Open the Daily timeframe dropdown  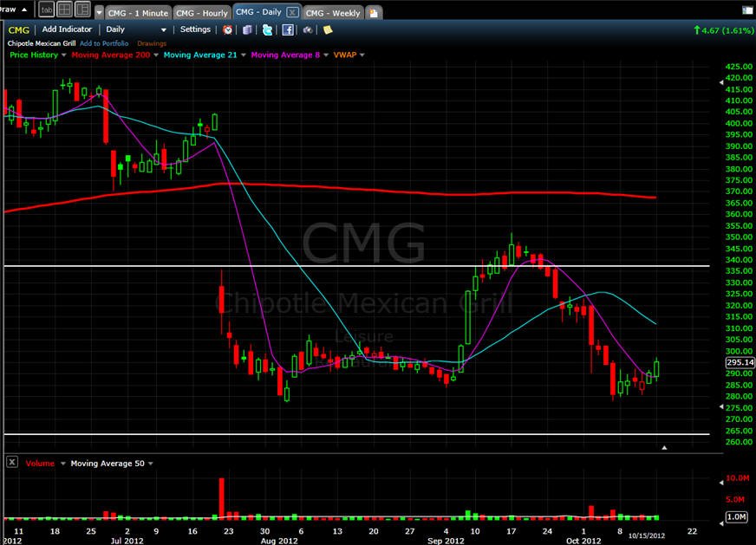pyautogui.click(x=136, y=29)
